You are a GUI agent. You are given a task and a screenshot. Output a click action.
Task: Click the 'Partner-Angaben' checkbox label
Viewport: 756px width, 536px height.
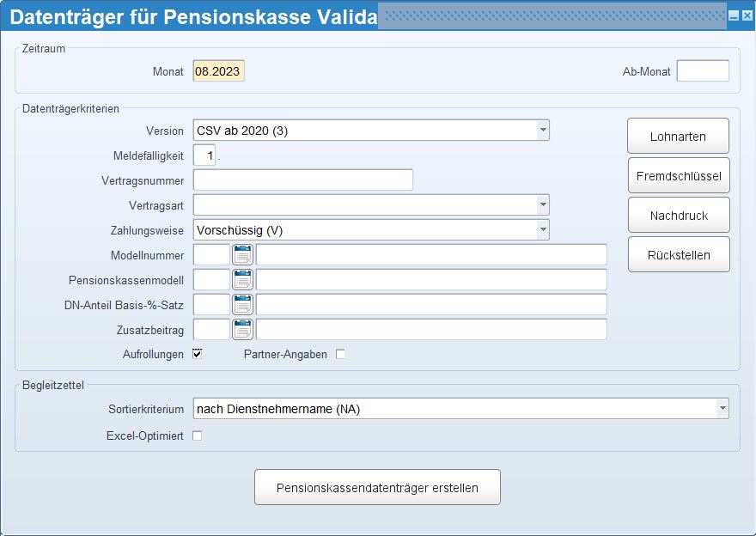[285, 354]
